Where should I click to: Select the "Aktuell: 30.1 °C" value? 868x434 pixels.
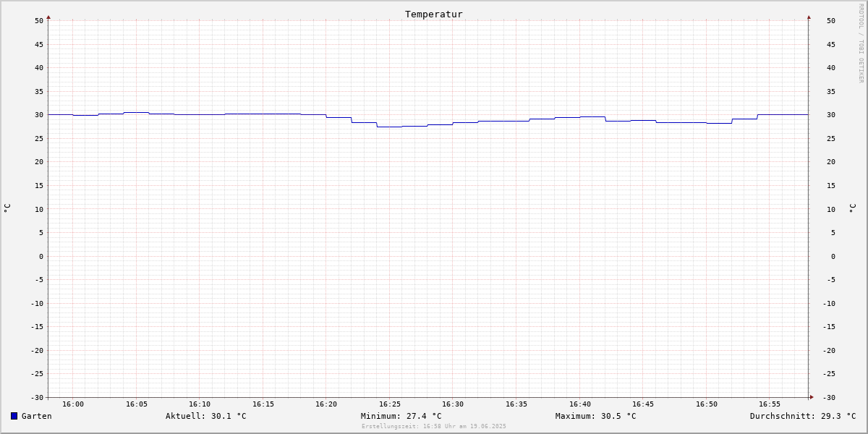206,416
